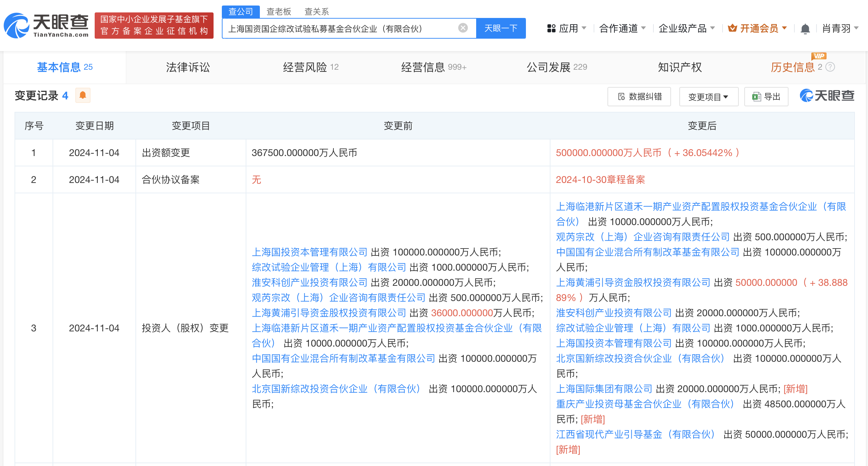868x466 pixels.
Task: Open 综改试验企业管理 link in 变更前 column
Action: 329,267
